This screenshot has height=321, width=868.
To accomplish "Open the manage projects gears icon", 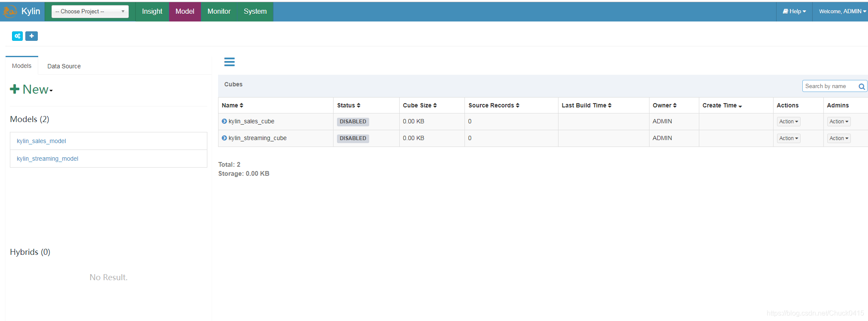I will 17,36.
